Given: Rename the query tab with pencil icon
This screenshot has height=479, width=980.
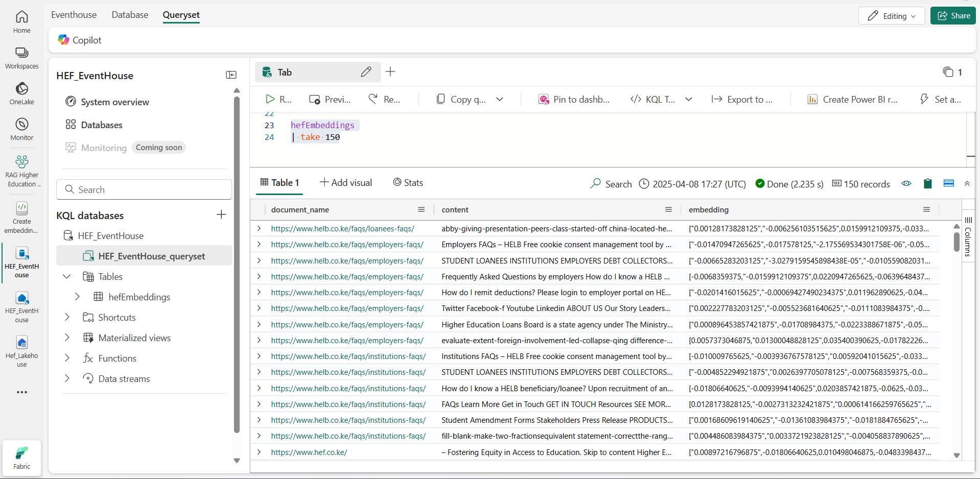Looking at the screenshot, I should pos(366,72).
